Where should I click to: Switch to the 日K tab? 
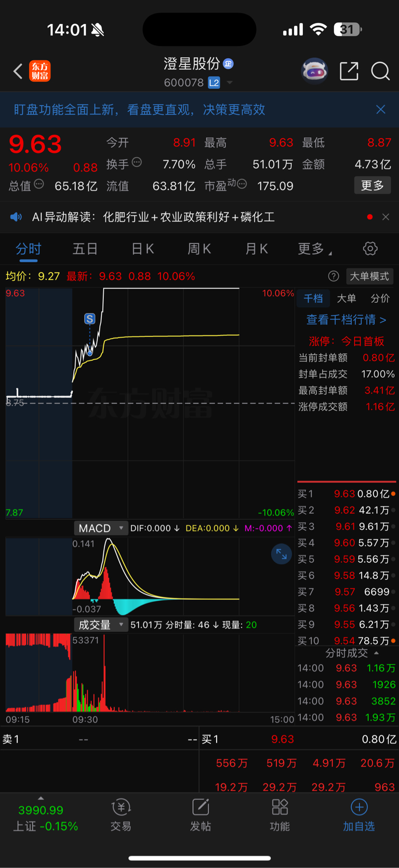(x=142, y=249)
